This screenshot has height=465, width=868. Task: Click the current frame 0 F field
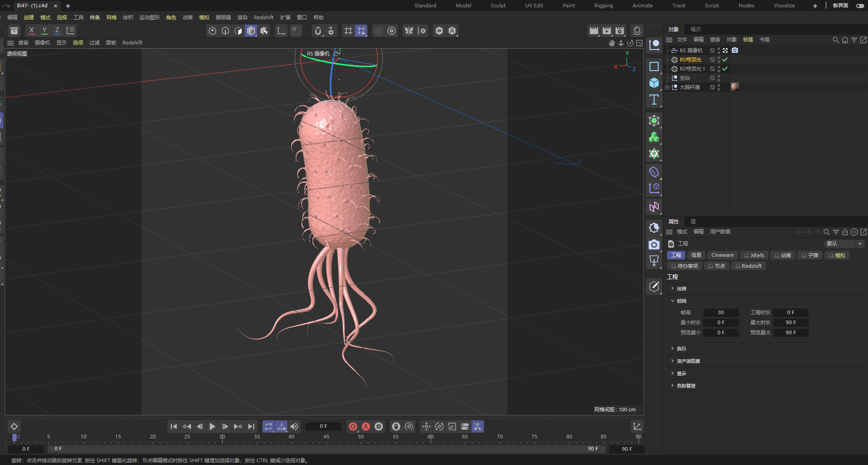[x=324, y=426]
